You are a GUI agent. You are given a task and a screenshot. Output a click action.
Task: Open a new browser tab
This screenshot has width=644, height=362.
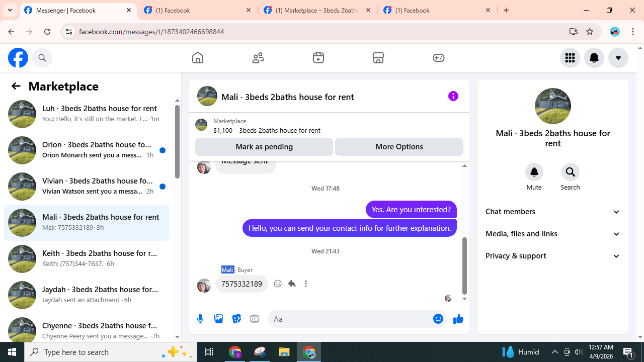506,10
